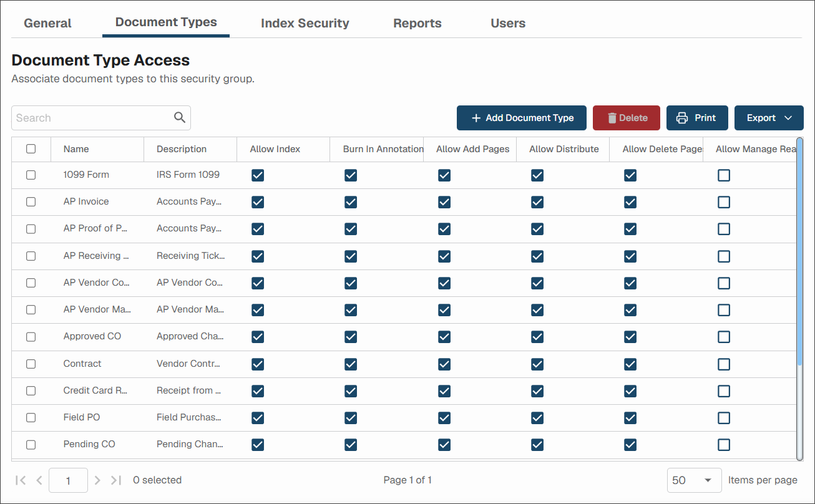Select the Field PO row checkbox

31,418
